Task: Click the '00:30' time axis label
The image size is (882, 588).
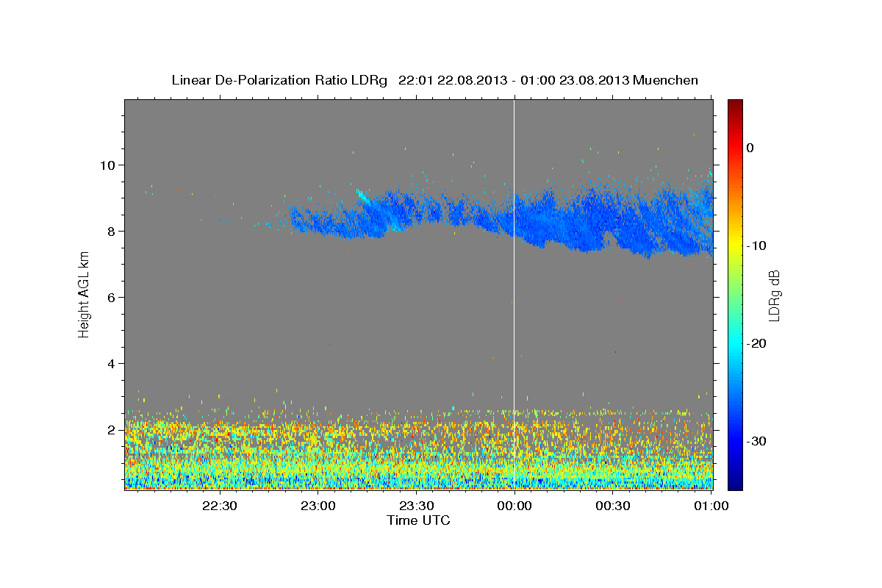Action: 612,506
